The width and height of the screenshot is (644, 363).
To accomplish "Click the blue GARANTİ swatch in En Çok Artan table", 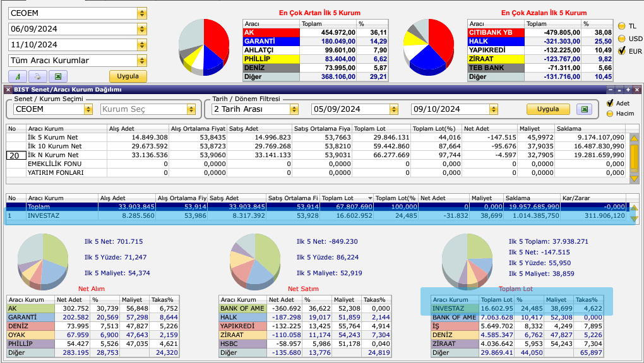I will coord(271,42).
